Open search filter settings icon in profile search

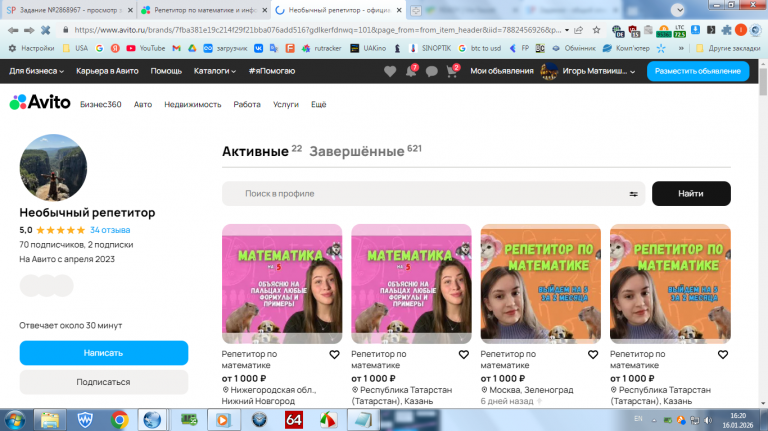point(633,194)
